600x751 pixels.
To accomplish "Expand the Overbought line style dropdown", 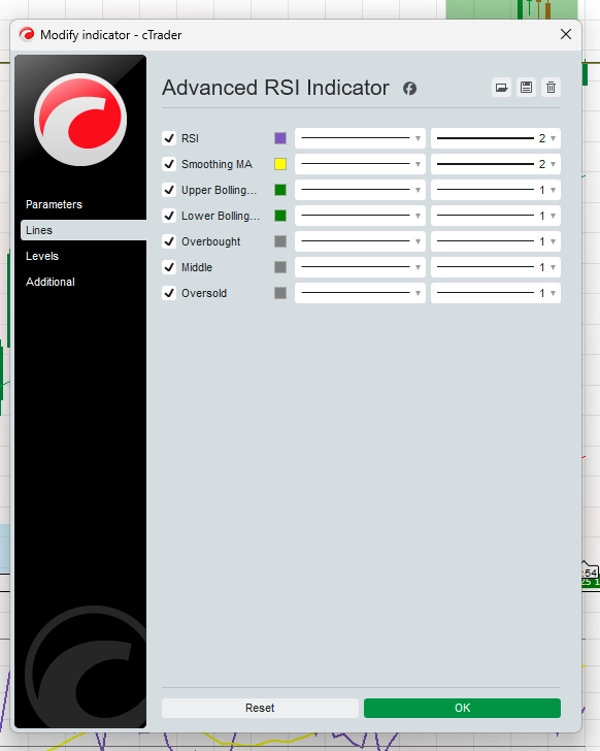I will pyautogui.click(x=360, y=241).
